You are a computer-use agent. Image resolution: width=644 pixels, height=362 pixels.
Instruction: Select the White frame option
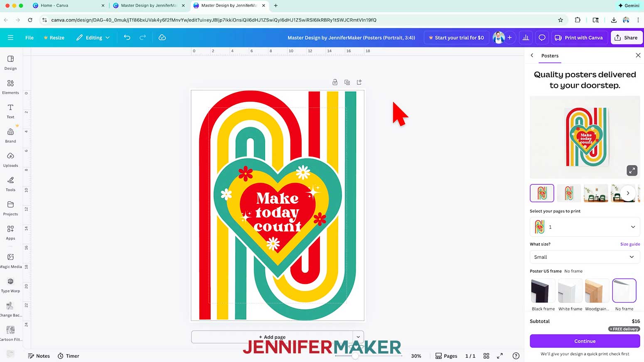point(570,295)
